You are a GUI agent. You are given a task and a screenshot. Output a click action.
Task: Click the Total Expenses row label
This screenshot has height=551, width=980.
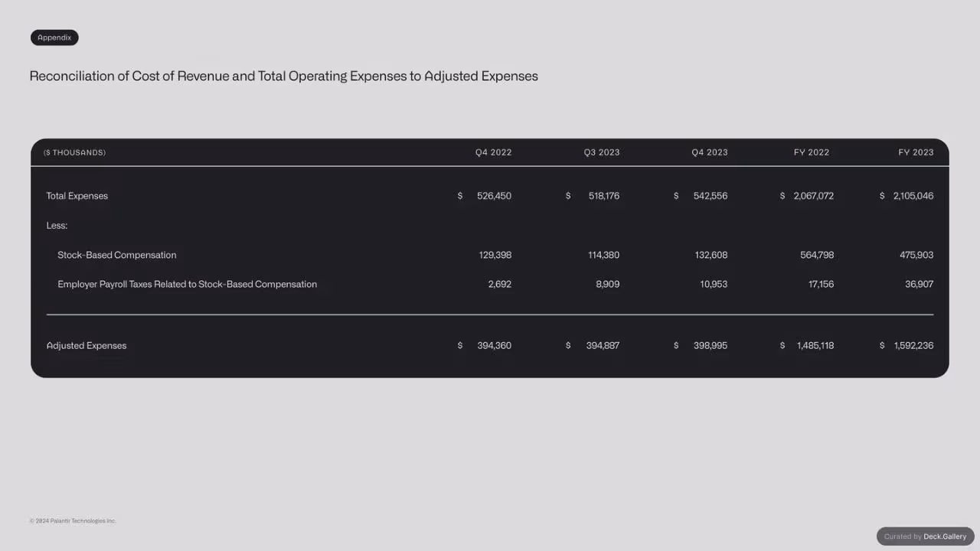(77, 196)
